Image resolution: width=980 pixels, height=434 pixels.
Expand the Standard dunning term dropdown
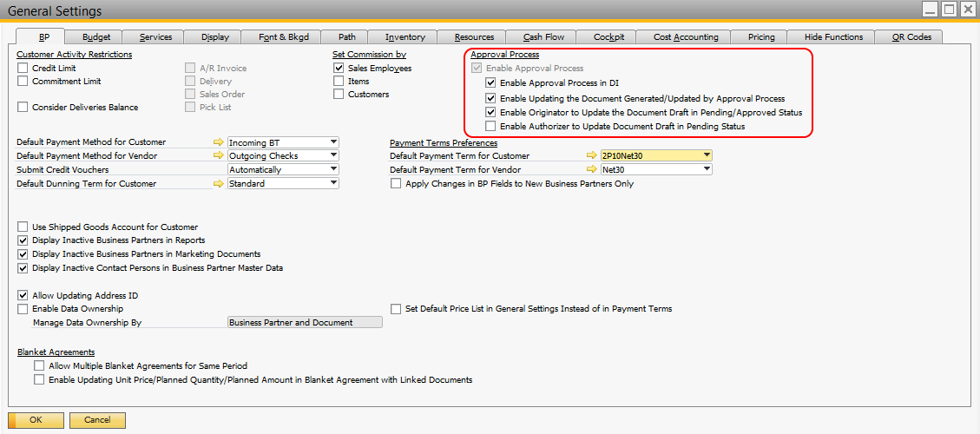pyautogui.click(x=332, y=184)
